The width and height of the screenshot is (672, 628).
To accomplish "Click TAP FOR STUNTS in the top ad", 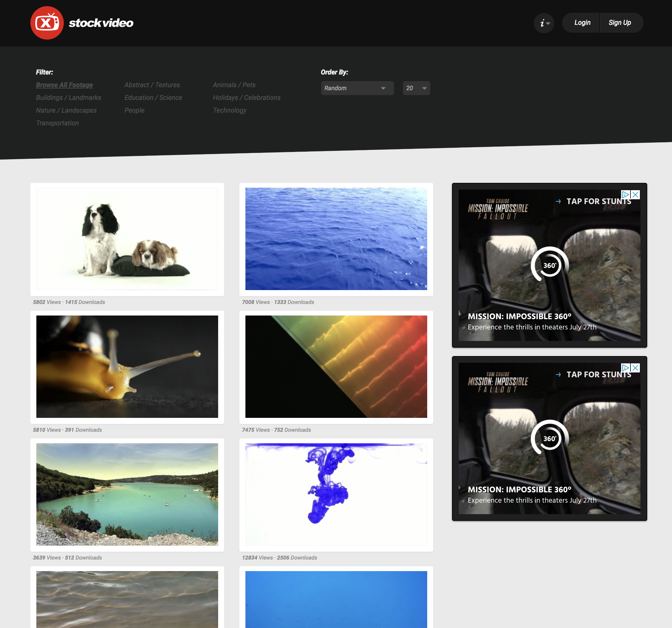I will [x=599, y=201].
